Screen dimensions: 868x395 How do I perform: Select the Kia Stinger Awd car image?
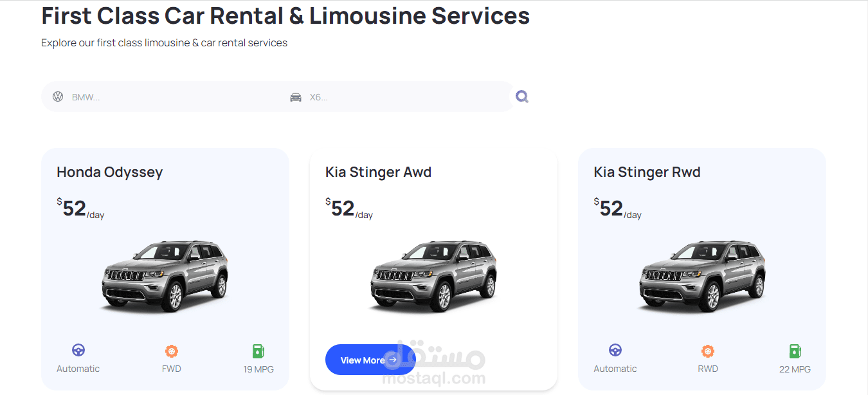[x=434, y=276]
